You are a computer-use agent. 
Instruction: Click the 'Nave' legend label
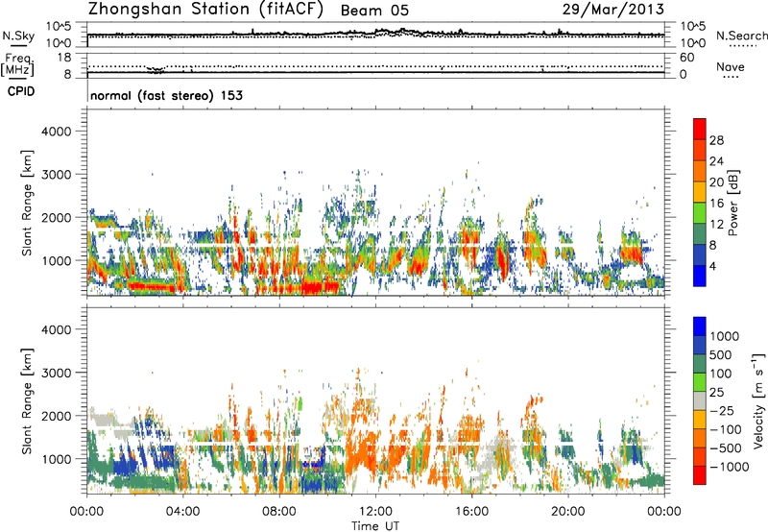pos(731,66)
